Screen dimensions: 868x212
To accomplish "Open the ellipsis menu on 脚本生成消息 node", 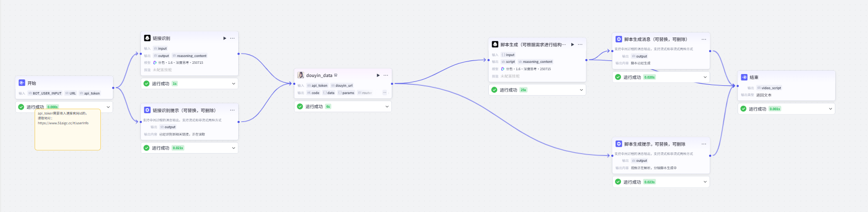I will pos(704,39).
